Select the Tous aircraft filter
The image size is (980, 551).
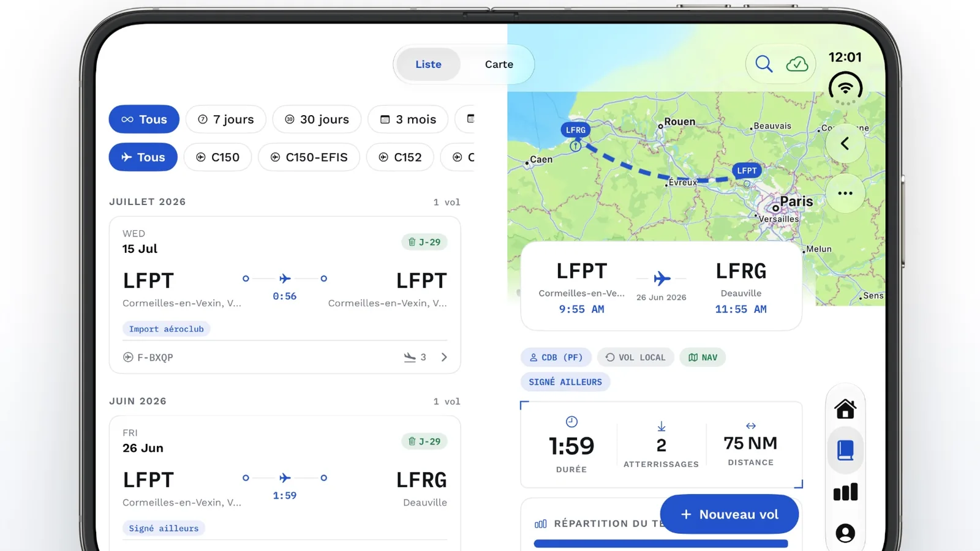click(143, 157)
